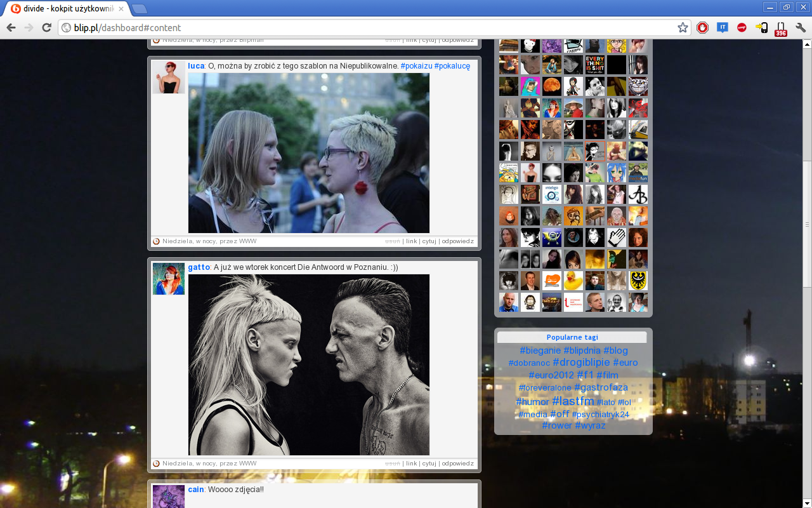Select the #gastrofaza tag

601,387
